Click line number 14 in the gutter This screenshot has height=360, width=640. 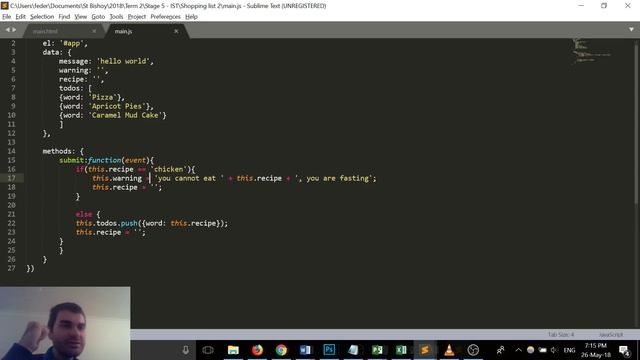(x=11, y=151)
